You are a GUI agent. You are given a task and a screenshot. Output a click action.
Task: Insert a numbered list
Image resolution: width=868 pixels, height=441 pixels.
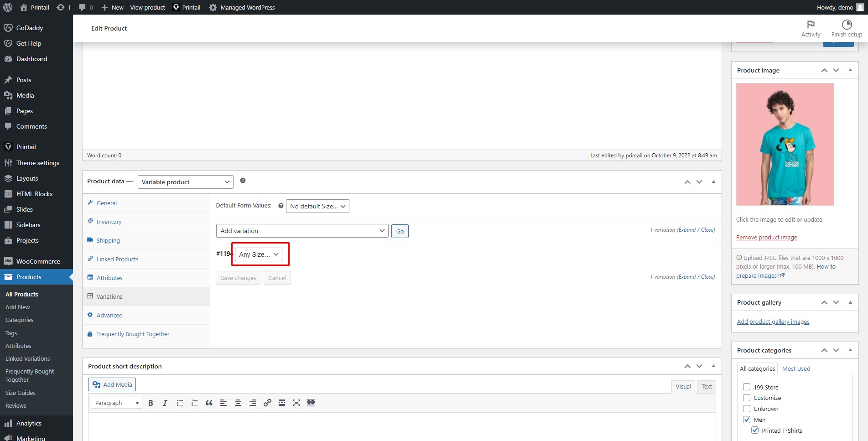pyautogui.click(x=194, y=403)
